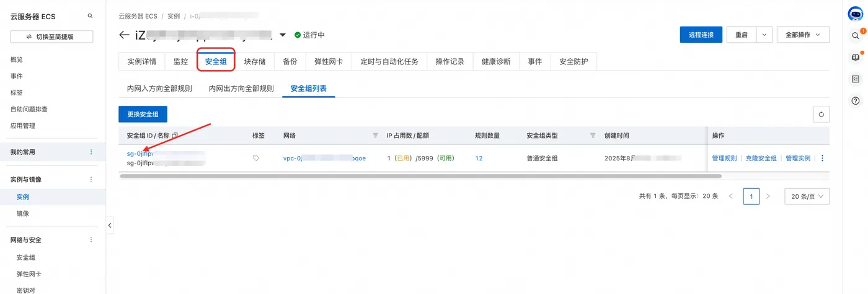Switch to the 备份 tab

[x=290, y=62]
